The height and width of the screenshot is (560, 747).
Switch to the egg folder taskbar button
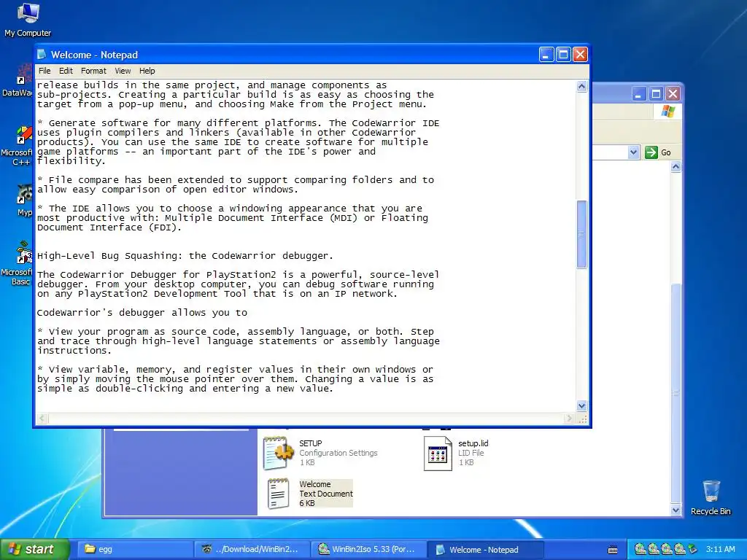(x=133, y=550)
